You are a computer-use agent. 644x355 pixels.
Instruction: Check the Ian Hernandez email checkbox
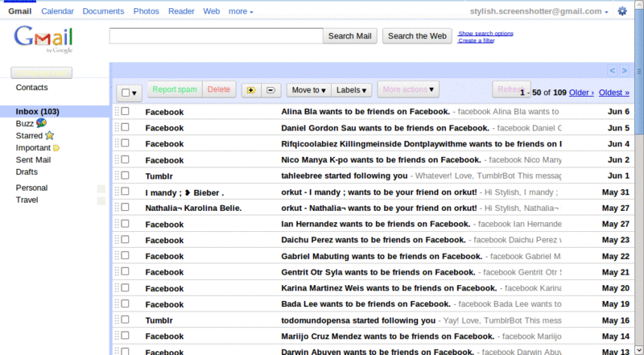pyautogui.click(x=125, y=224)
